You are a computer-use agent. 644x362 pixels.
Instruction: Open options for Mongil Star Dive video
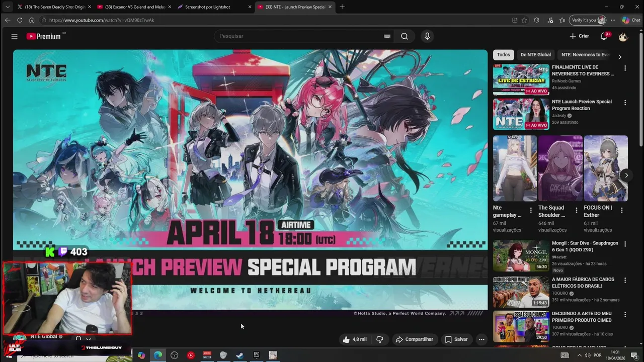[x=625, y=244]
